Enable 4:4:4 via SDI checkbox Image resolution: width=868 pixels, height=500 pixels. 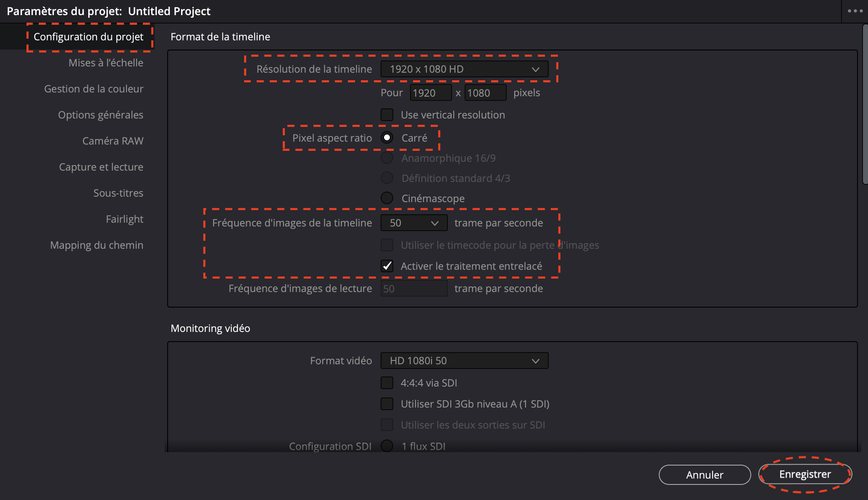coord(387,383)
